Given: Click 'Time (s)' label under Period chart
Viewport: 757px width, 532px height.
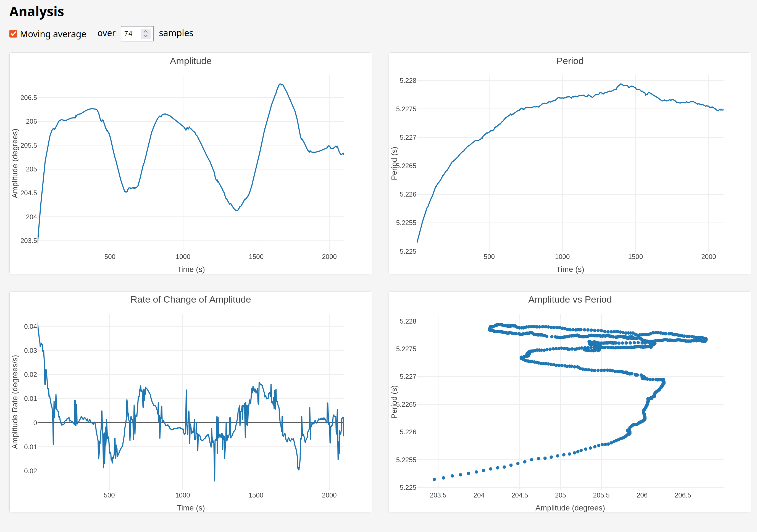Looking at the screenshot, I should click(570, 269).
